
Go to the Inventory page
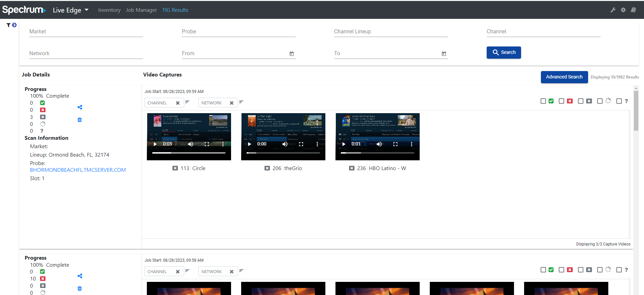tap(109, 10)
